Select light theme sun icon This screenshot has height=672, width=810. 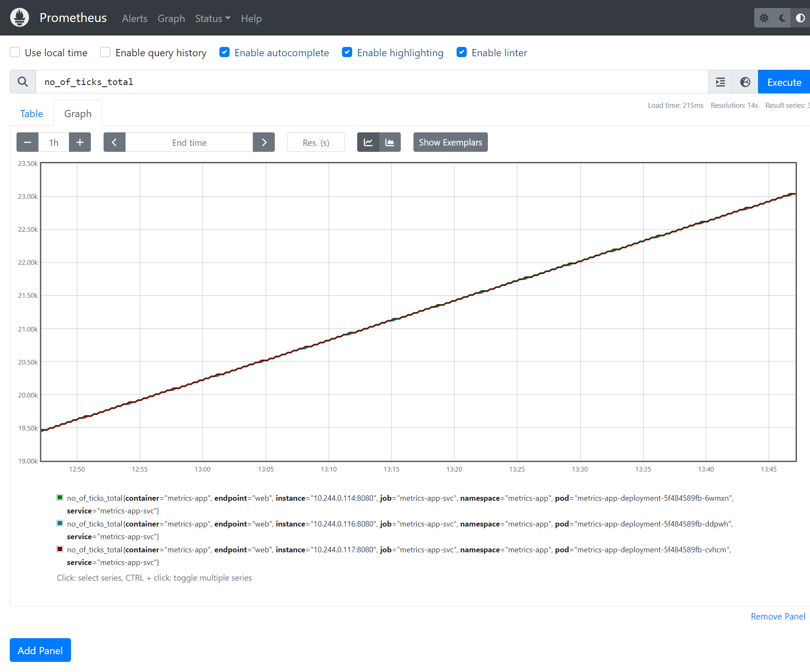tap(764, 18)
